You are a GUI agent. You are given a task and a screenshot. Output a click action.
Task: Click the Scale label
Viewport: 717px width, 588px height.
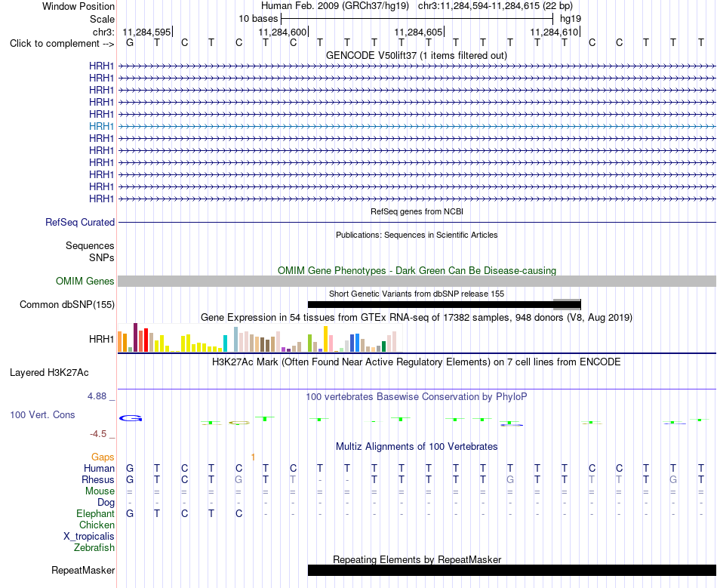(103, 19)
